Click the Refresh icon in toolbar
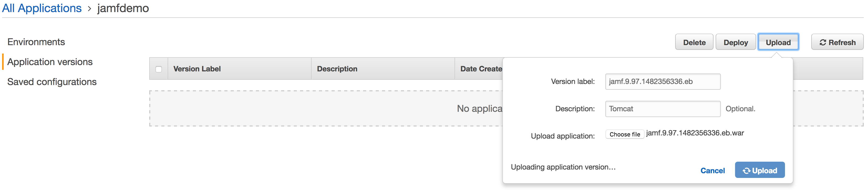 tap(823, 43)
